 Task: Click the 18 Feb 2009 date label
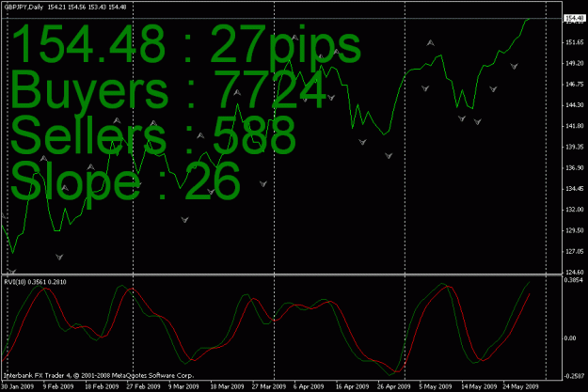click(x=102, y=386)
